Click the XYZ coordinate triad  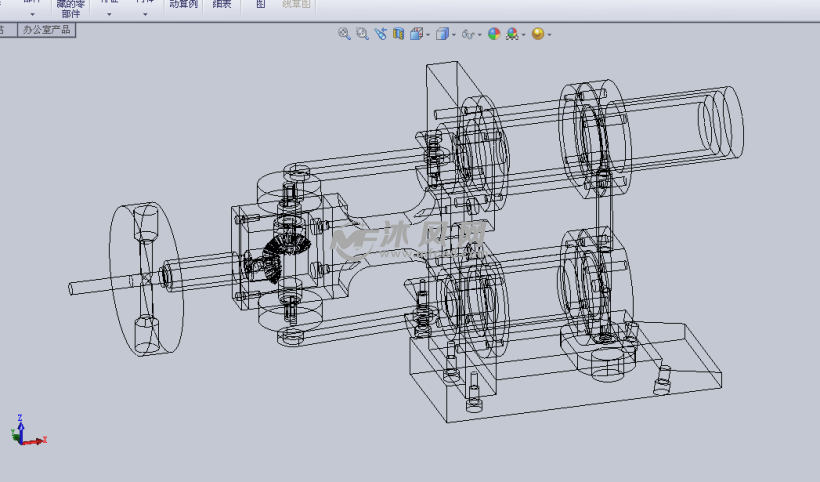pos(28,431)
